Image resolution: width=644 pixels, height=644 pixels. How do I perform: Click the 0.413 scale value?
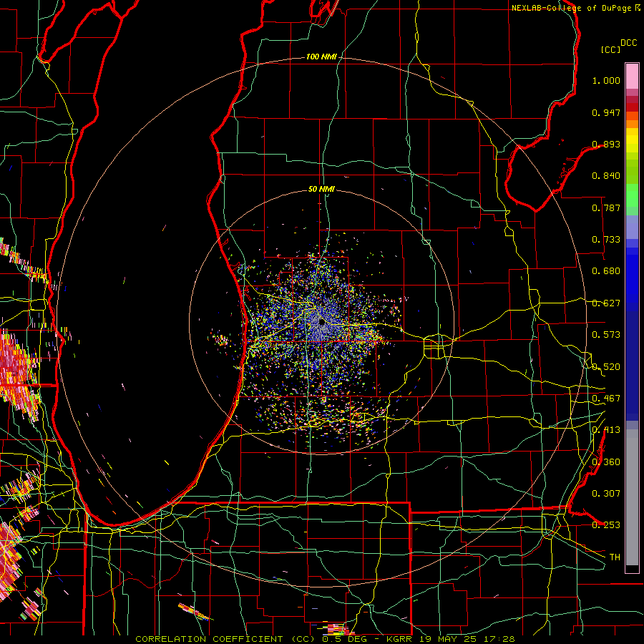606,430
